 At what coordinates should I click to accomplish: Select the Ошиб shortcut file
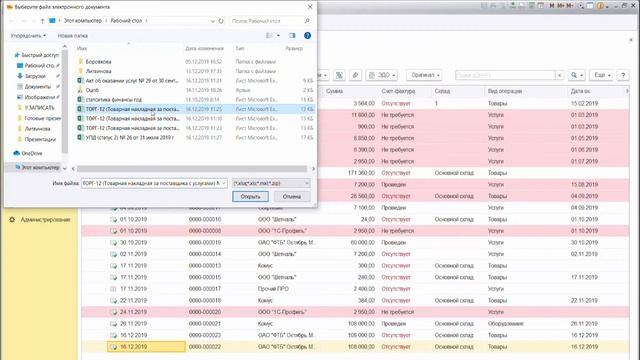(x=92, y=90)
